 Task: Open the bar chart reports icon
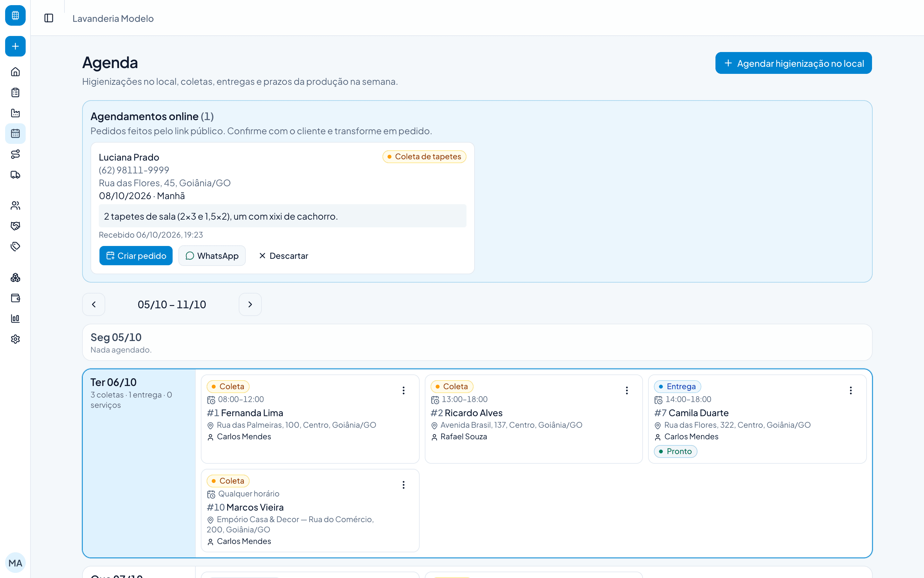(15, 319)
